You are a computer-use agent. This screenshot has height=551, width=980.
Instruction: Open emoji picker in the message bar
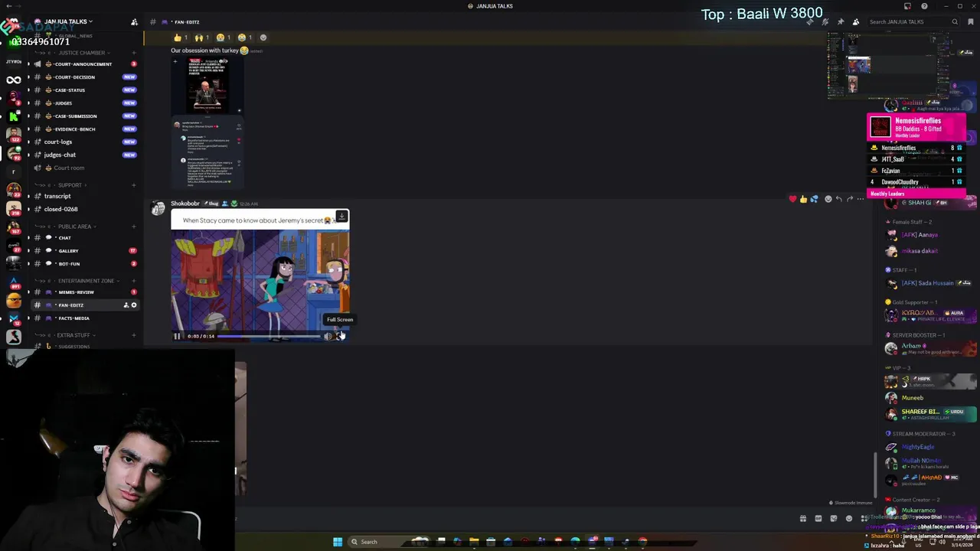tap(848, 518)
